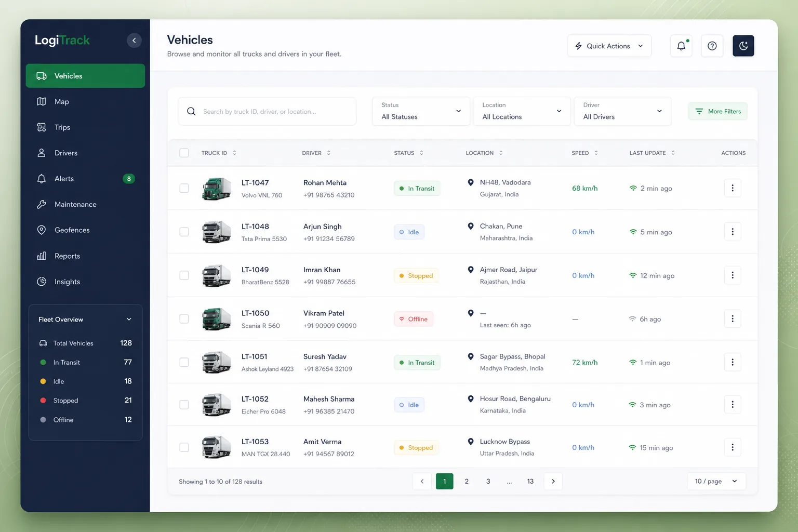Open Trips in the sidebar

pyautogui.click(x=85, y=127)
